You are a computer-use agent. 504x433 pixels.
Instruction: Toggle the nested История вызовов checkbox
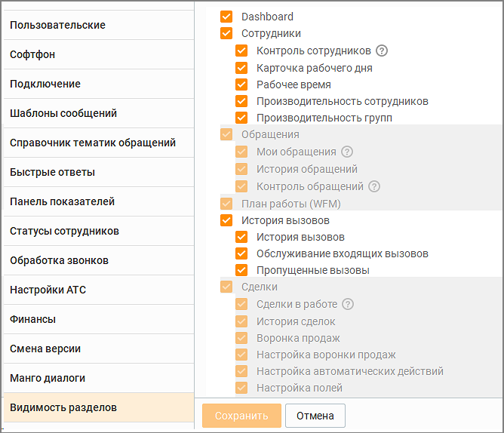click(x=241, y=237)
